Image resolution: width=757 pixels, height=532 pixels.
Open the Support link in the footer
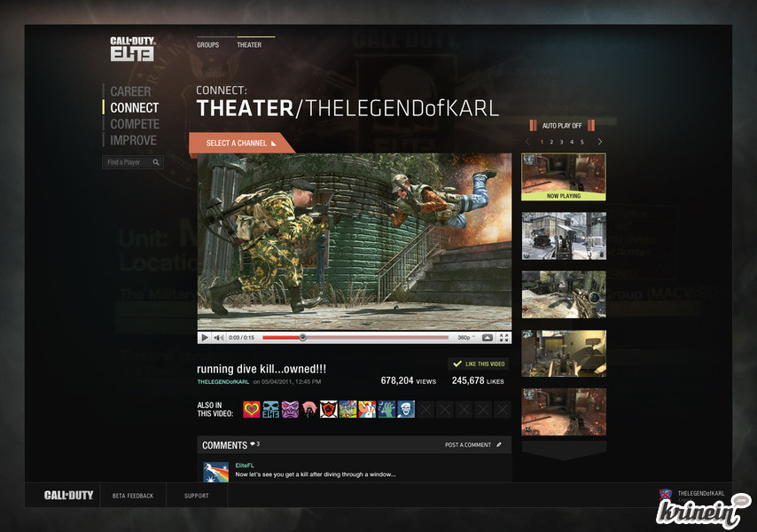[196, 496]
